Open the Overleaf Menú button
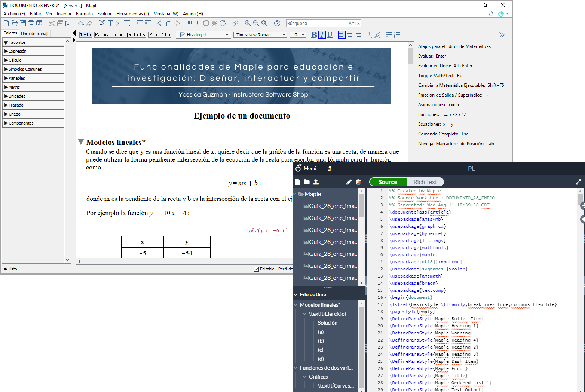This screenshot has width=585, height=392. pyautogui.click(x=306, y=168)
